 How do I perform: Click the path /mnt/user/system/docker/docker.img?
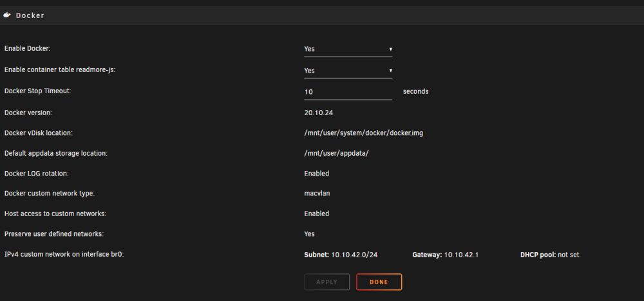(x=363, y=133)
